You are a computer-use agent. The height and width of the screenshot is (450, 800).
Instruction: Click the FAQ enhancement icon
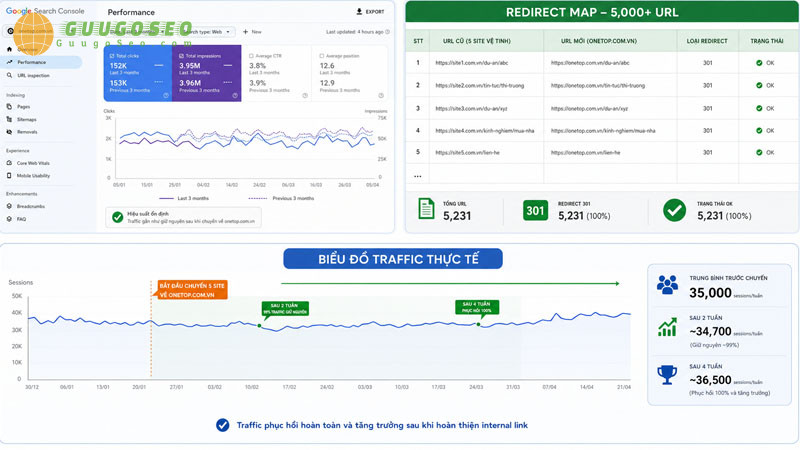[x=9, y=219]
